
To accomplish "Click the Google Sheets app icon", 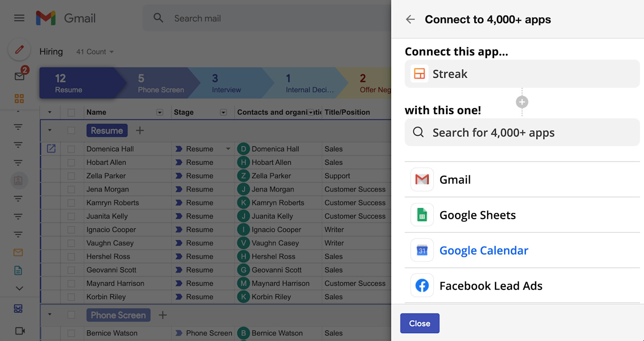I will coord(422,215).
